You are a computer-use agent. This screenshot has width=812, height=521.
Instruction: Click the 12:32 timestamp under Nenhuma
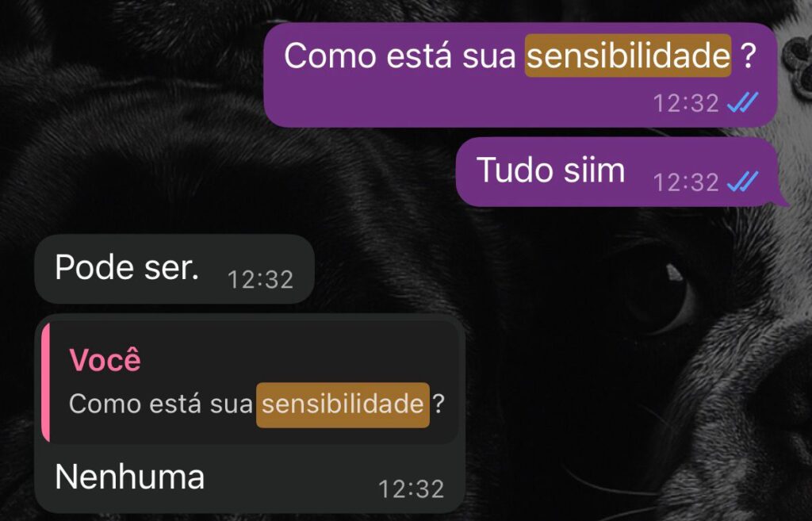point(412,489)
